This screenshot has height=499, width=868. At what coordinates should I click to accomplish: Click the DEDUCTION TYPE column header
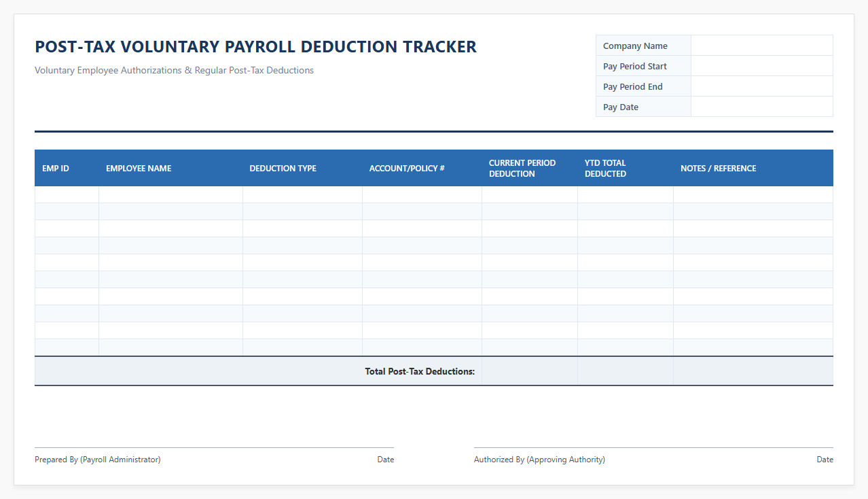[303, 168]
